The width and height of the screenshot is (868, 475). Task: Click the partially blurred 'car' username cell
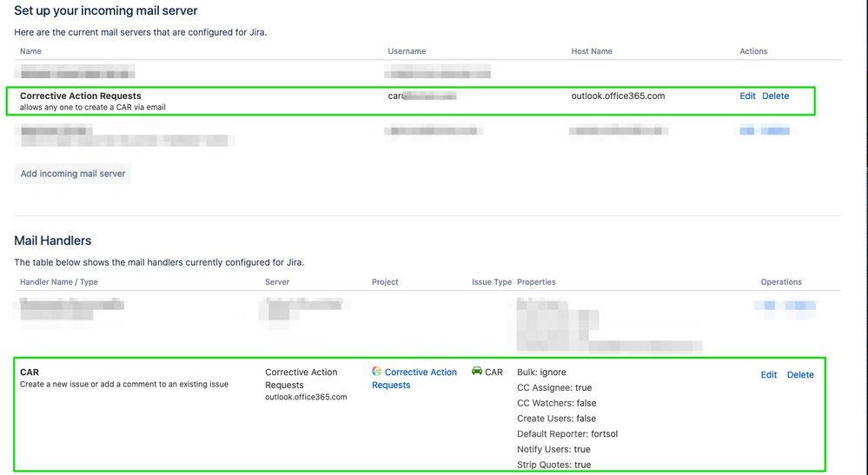421,96
